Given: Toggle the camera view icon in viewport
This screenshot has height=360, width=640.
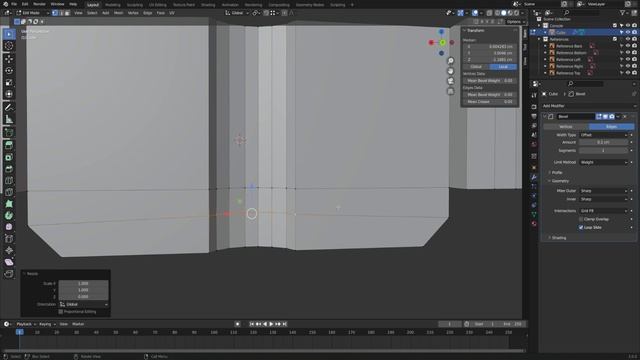Looking at the screenshot, I should tap(451, 81).
